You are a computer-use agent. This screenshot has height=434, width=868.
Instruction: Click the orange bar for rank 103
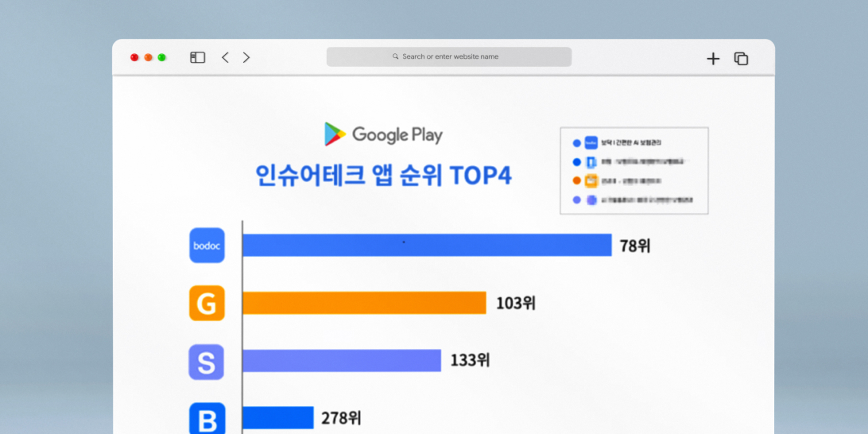coord(364,303)
